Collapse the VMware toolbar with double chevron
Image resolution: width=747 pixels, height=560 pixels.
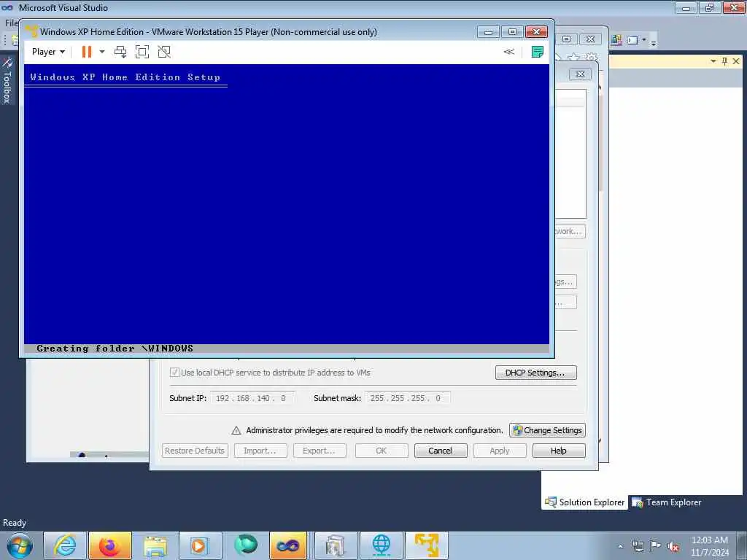(x=508, y=52)
